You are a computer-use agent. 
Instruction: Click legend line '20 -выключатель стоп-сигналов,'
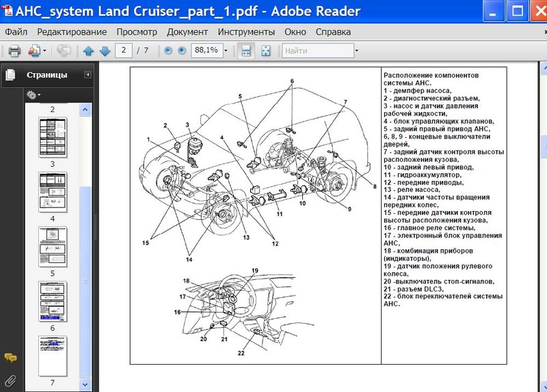[x=439, y=281]
